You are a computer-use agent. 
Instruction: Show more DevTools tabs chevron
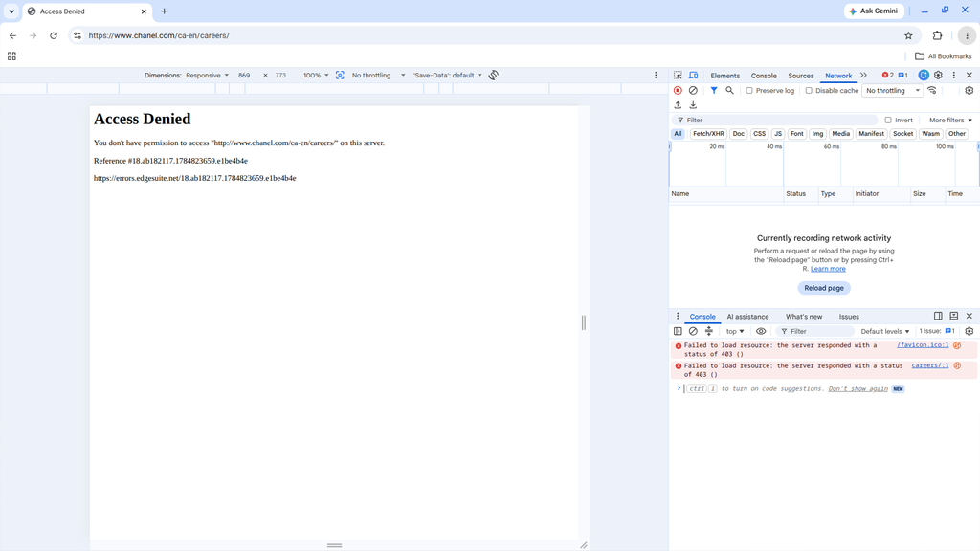coord(864,75)
